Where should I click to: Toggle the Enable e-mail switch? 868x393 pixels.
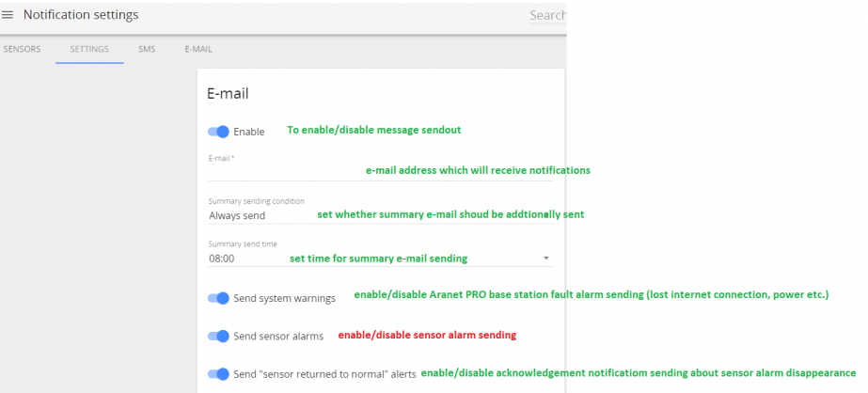click(x=218, y=132)
